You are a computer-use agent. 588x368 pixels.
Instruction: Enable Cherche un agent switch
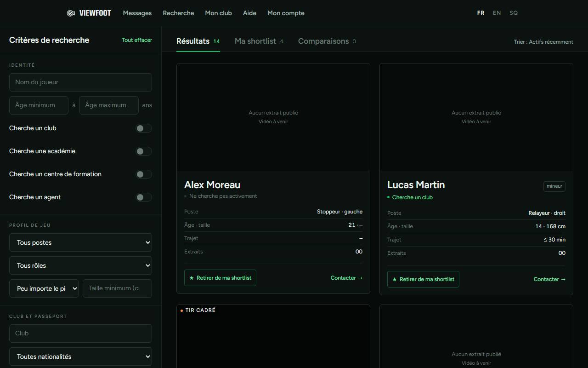click(143, 197)
